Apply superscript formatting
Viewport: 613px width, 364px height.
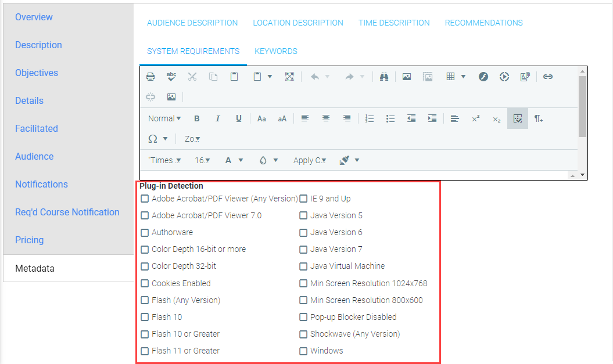click(x=476, y=118)
